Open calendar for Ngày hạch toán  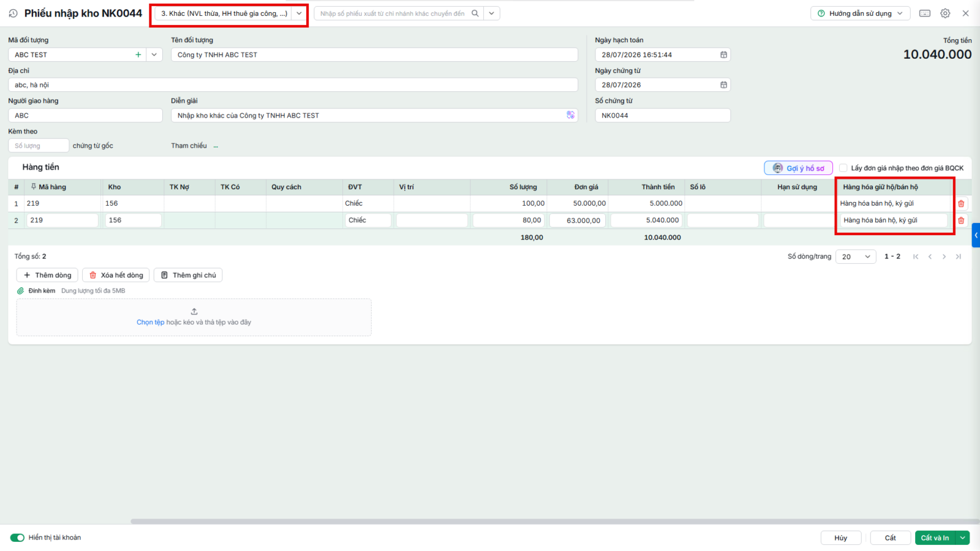723,54
